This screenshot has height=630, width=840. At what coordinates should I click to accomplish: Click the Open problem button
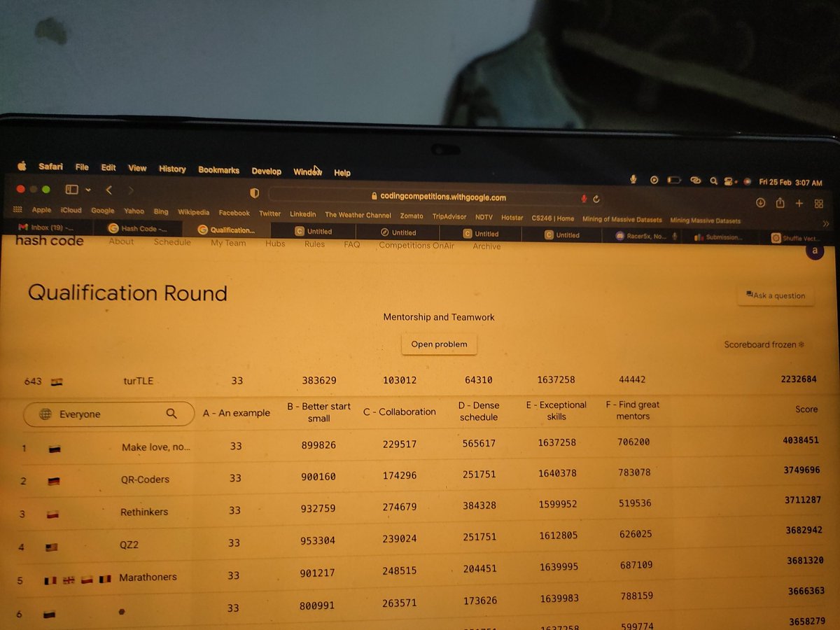(x=439, y=344)
